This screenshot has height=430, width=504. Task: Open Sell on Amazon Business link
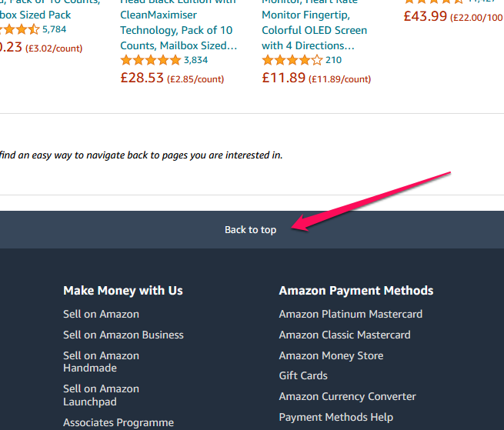point(123,335)
